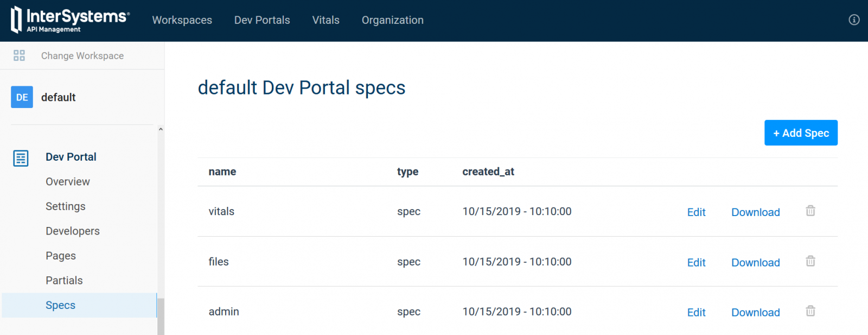Viewport: 868px width, 335px height.
Task: Go to Vitals in top navigation
Action: [325, 20]
